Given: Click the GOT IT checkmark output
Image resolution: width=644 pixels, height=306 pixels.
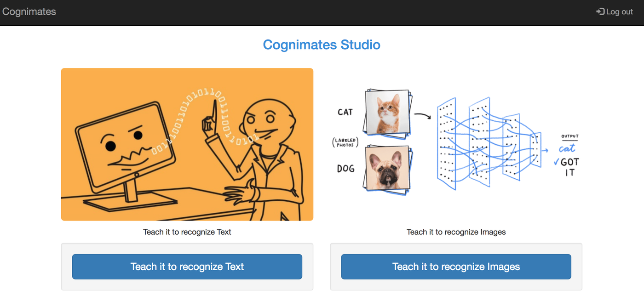Looking at the screenshot, I should [x=568, y=167].
